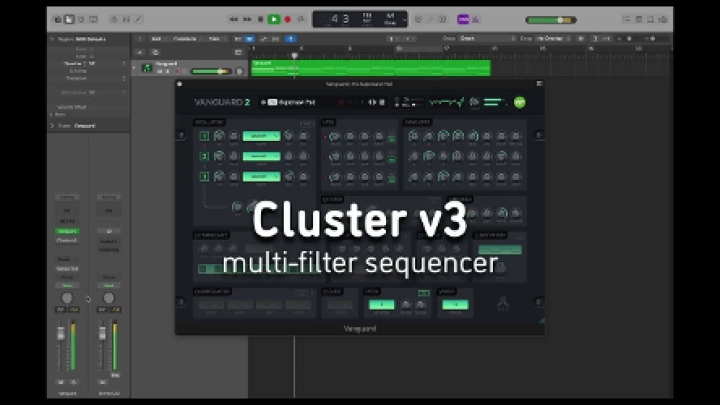Toggle Vanguard oscillator 2 on/off

tap(204, 156)
